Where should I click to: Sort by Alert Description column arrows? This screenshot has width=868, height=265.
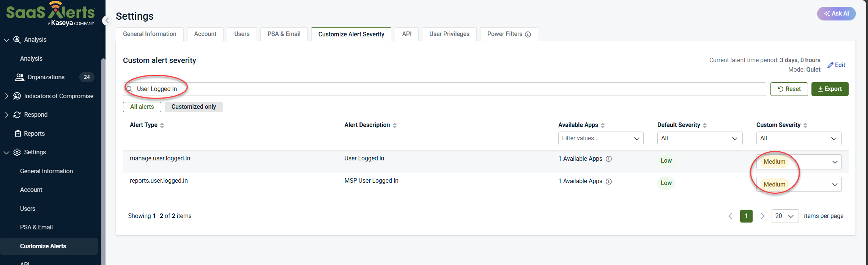point(395,125)
